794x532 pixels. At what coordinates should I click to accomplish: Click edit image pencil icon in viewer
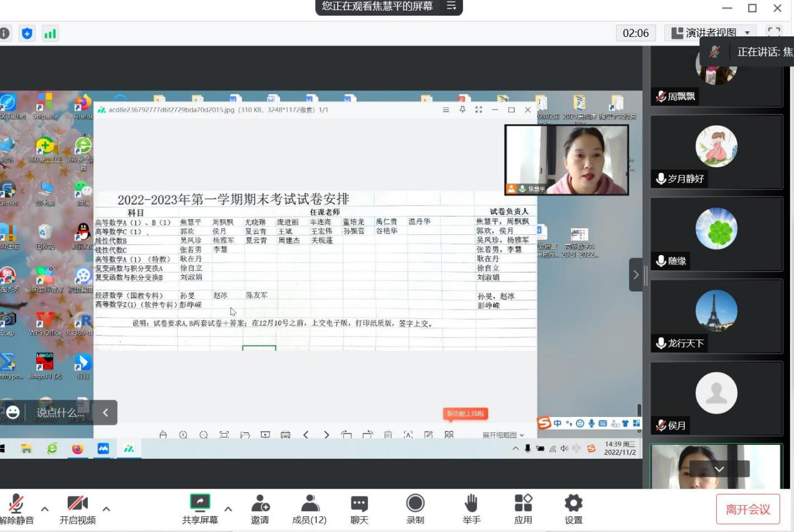[x=429, y=434]
